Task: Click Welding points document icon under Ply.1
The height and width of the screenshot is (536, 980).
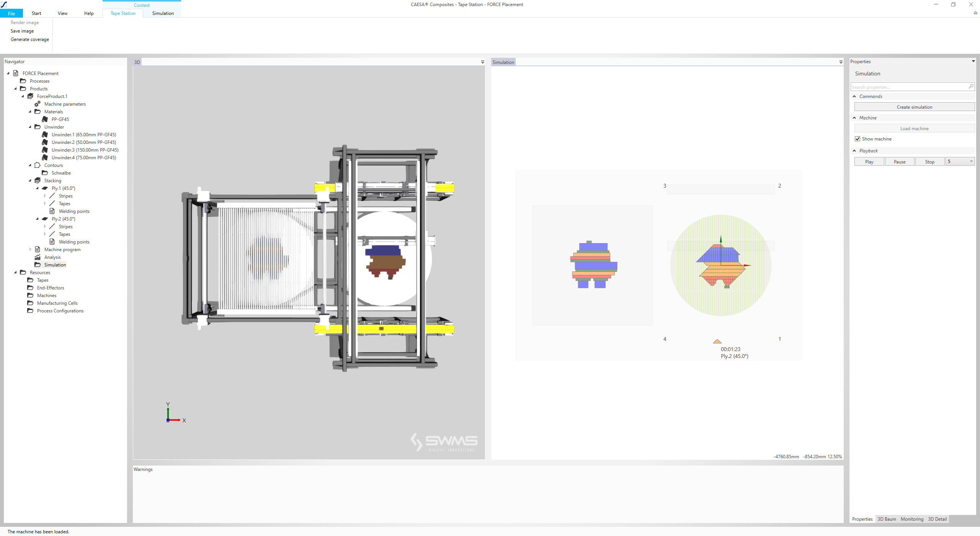Action: (x=52, y=211)
